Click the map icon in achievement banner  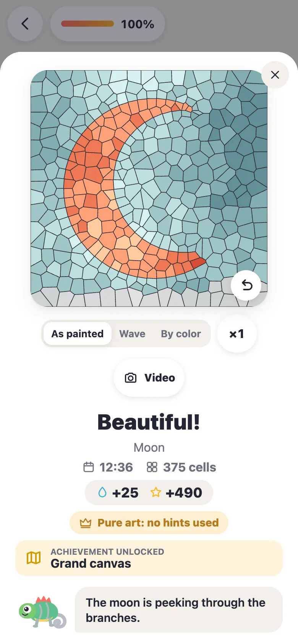click(34, 558)
